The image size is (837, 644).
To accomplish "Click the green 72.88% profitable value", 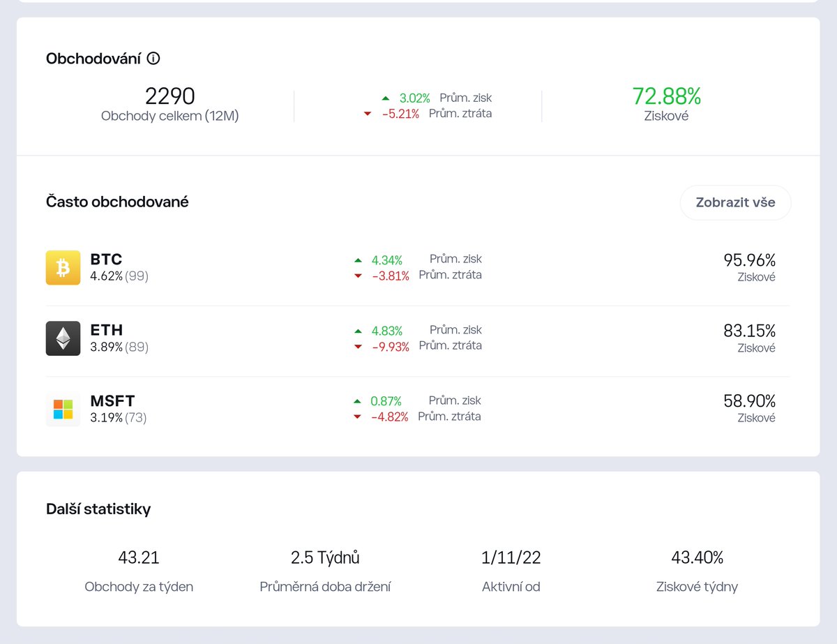I will pos(666,96).
